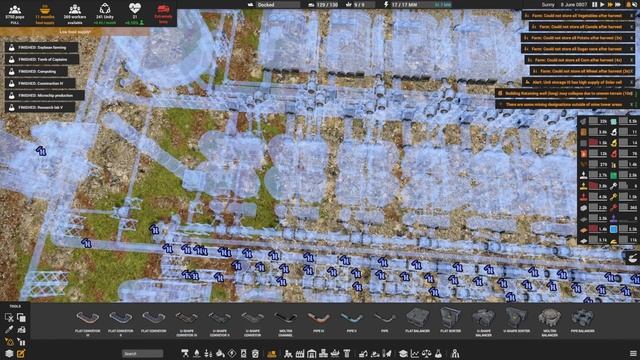Screen dimensions: 640x360
Task: Open the mining designations warning message
Action: point(566,104)
